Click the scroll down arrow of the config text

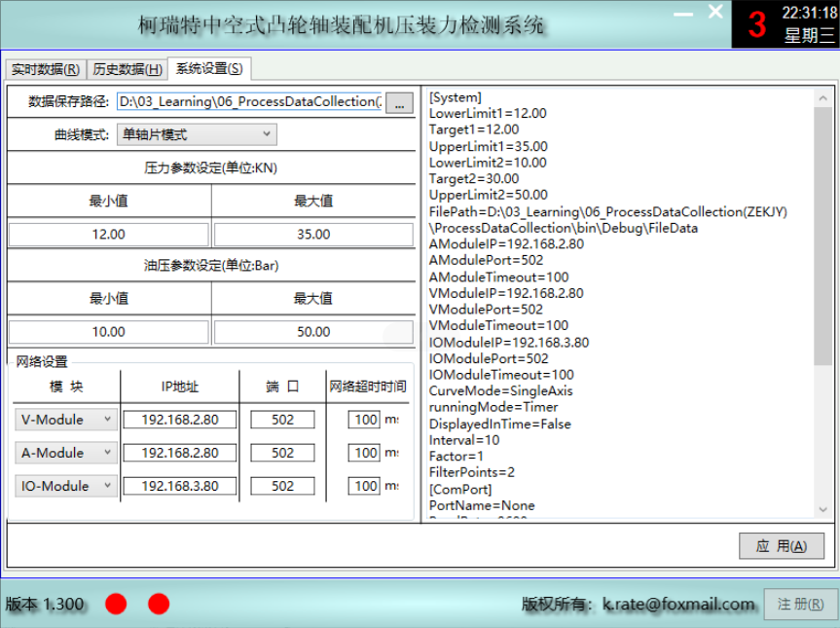(822, 509)
